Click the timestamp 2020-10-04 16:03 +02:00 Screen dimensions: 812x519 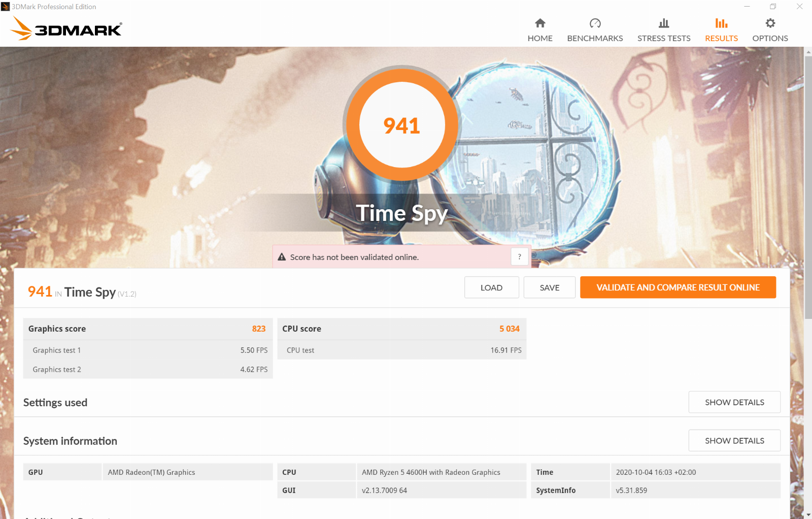(656, 472)
